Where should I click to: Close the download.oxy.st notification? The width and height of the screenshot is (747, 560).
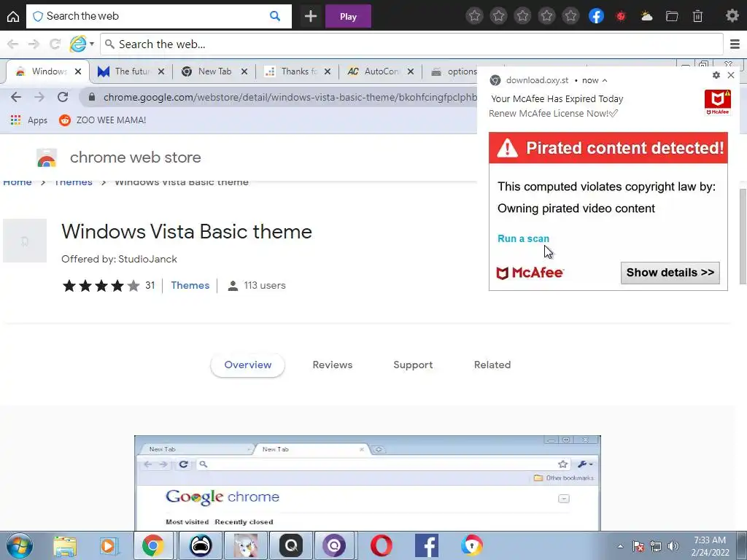pos(731,75)
